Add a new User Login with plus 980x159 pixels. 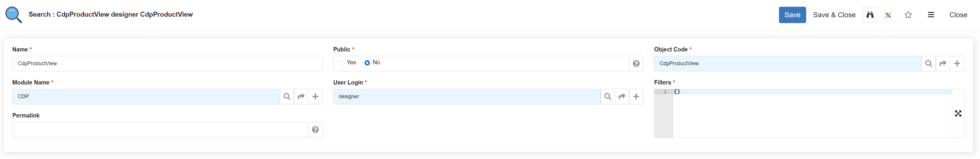tap(636, 97)
